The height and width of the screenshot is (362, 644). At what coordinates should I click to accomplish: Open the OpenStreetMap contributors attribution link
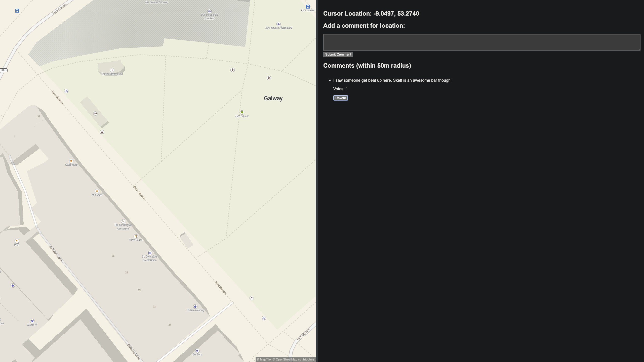[295, 359]
